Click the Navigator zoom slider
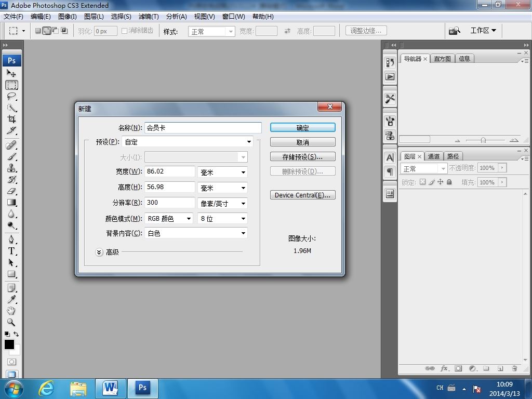This screenshot has height=399, width=532. click(x=483, y=140)
